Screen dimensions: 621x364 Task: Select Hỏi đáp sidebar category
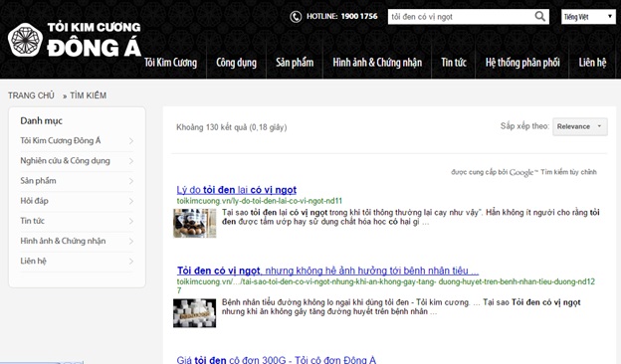pyautogui.click(x=34, y=201)
